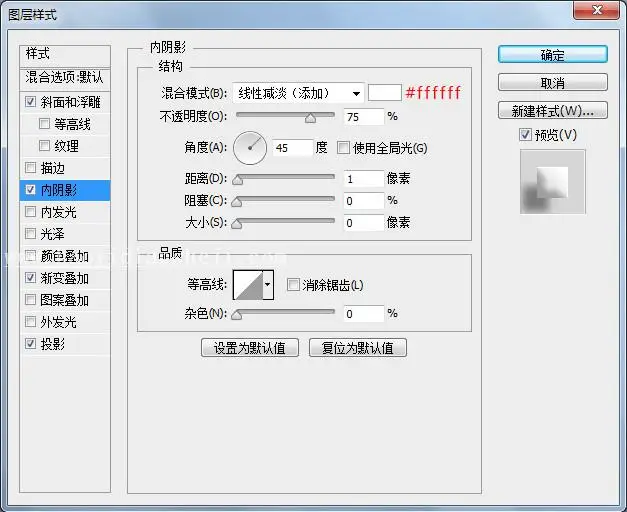Uncheck the 投影 checkbox
The image size is (627, 512).
click(x=30, y=344)
